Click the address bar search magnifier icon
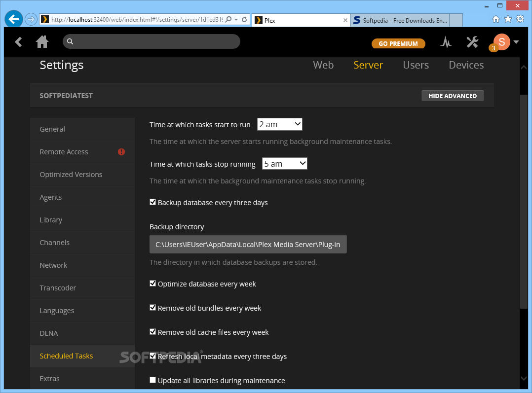This screenshot has width=532, height=393. coord(228,19)
